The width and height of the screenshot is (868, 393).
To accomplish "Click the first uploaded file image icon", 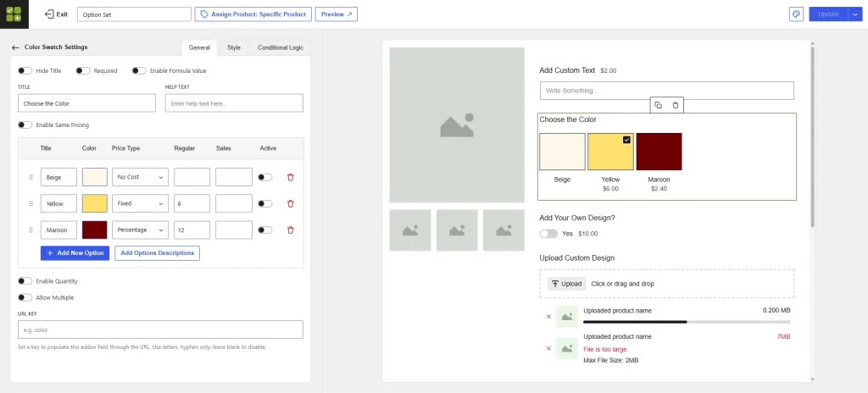I will tap(567, 317).
